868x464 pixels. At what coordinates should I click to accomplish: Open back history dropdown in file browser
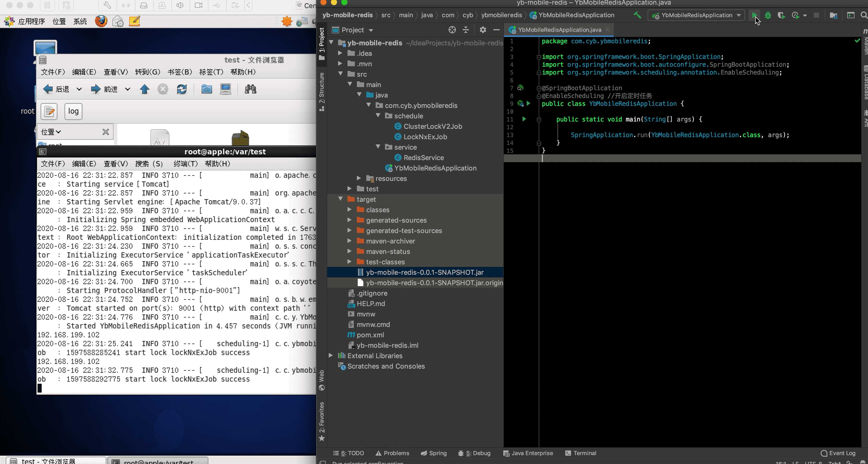click(x=79, y=89)
